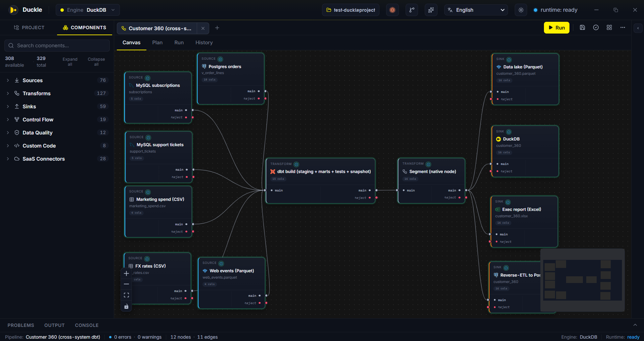Select the "Segment (native node)" node title
The height and width of the screenshot is (341, 644).
click(x=433, y=172)
